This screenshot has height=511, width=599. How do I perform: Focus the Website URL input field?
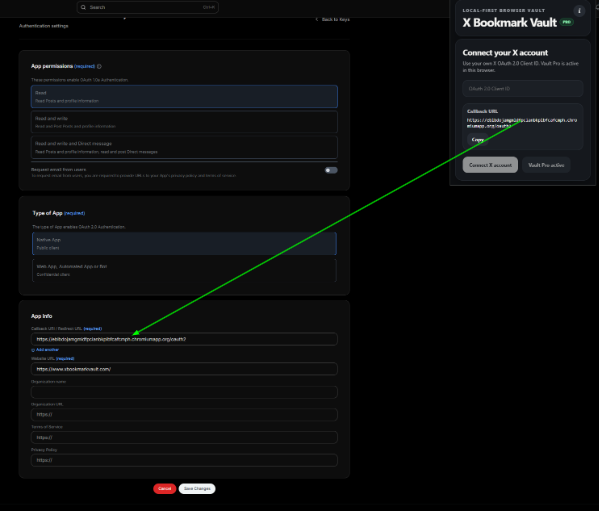184,369
